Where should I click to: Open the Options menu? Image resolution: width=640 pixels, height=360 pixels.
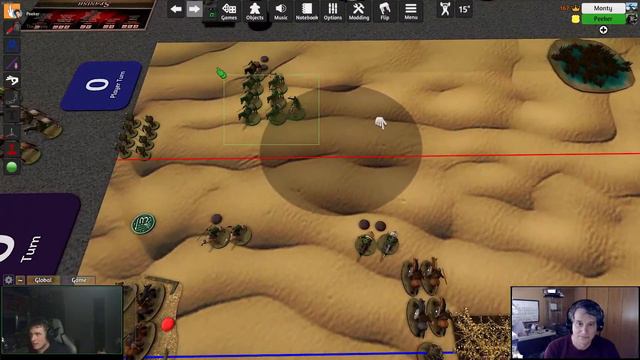pos(333,11)
